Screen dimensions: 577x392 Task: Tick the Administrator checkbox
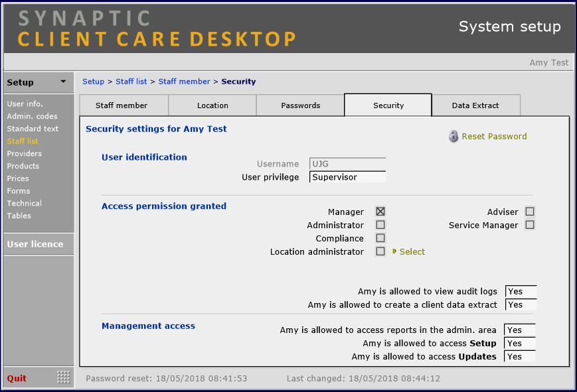380,225
